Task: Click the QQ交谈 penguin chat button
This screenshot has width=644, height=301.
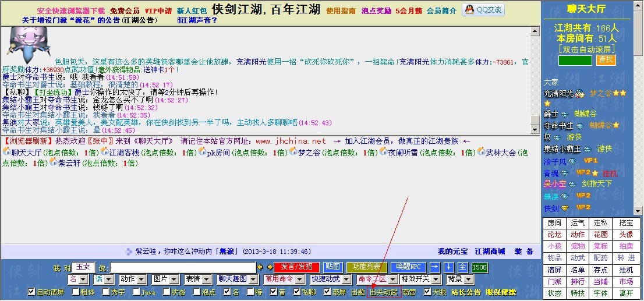Action: tap(483, 10)
